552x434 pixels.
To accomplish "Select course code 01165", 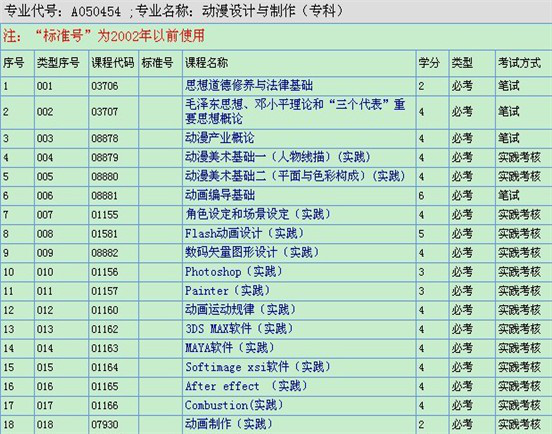I will [105, 386].
